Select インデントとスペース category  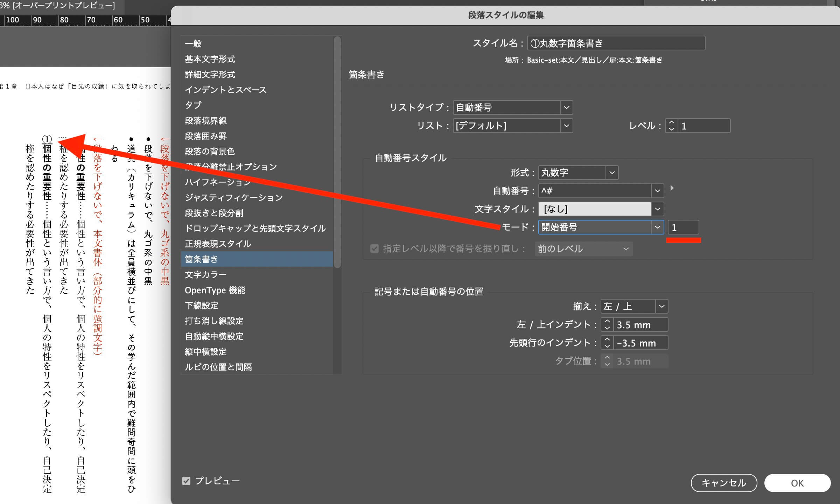click(x=225, y=90)
